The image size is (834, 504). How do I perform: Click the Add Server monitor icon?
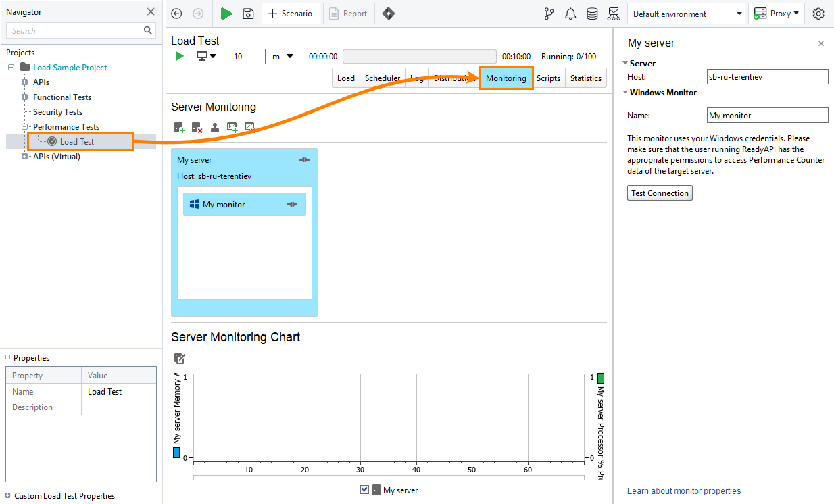pyautogui.click(x=179, y=127)
